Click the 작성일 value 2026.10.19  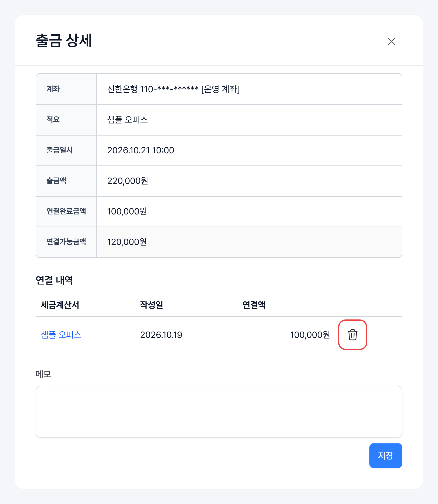161,335
